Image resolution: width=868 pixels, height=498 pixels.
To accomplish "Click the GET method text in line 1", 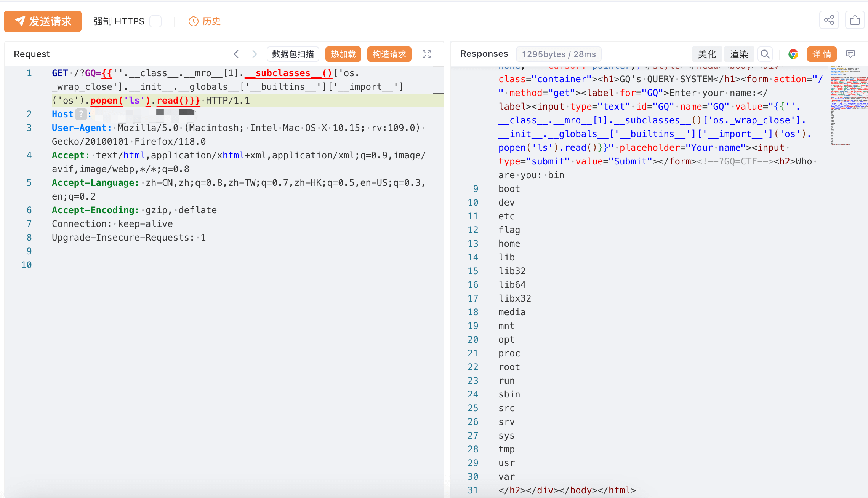I will (x=60, y=73).
